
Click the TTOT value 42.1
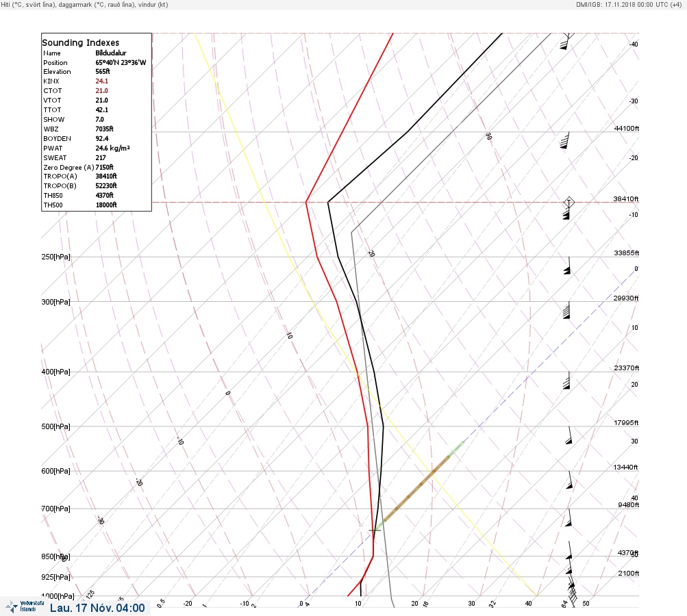click(x=101, y=110)
